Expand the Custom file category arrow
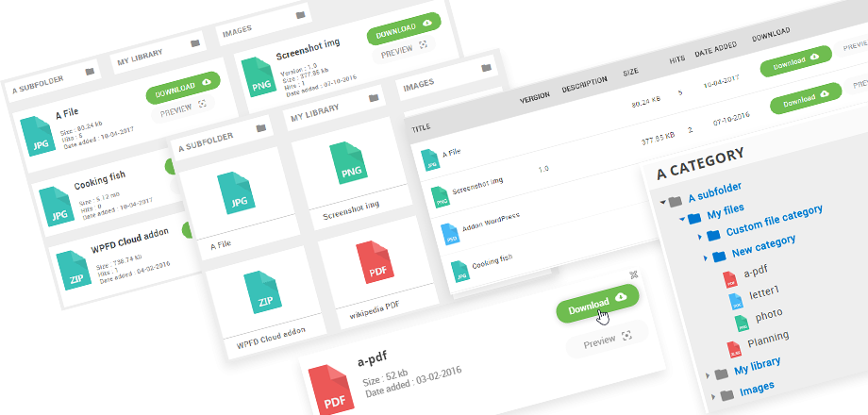Image resolution: width=868 pixels, height=415 pixels. (x=700, y=237)
